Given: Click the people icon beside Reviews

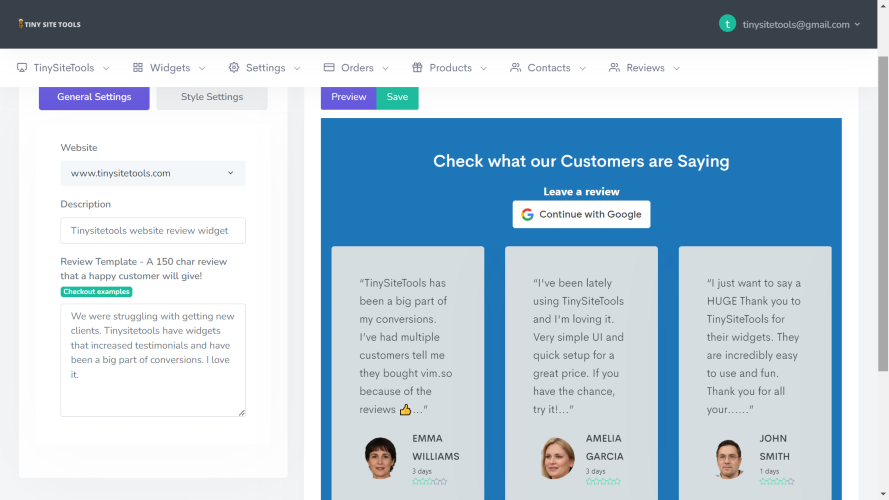Looking at the screenshot, I should tap(614, 67).
